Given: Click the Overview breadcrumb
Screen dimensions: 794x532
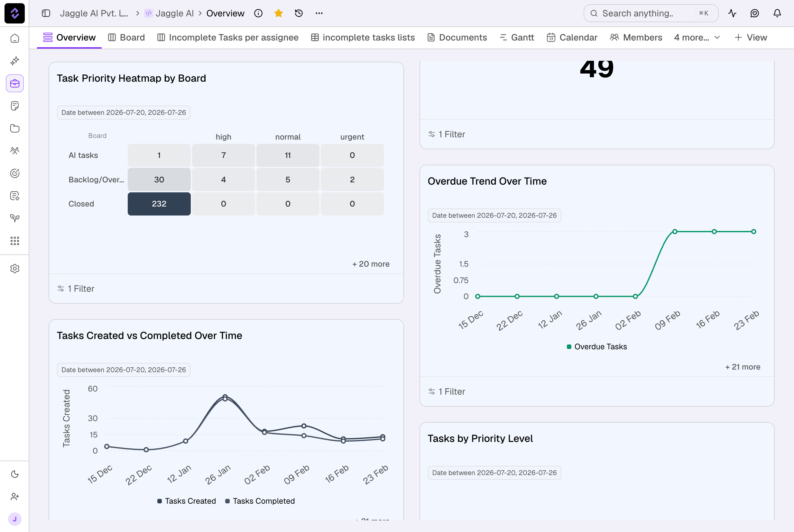Looking at the screenshot, I should coord(225,13).
